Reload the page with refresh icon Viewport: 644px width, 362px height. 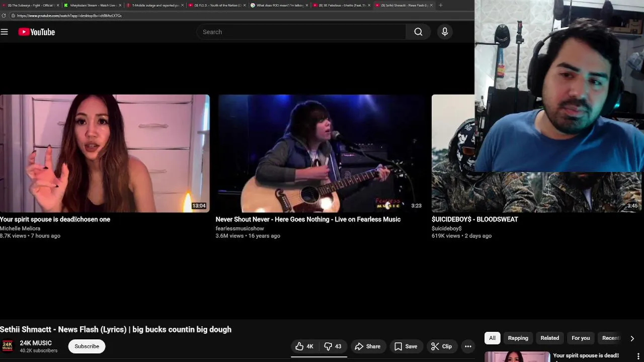point(4,16)
